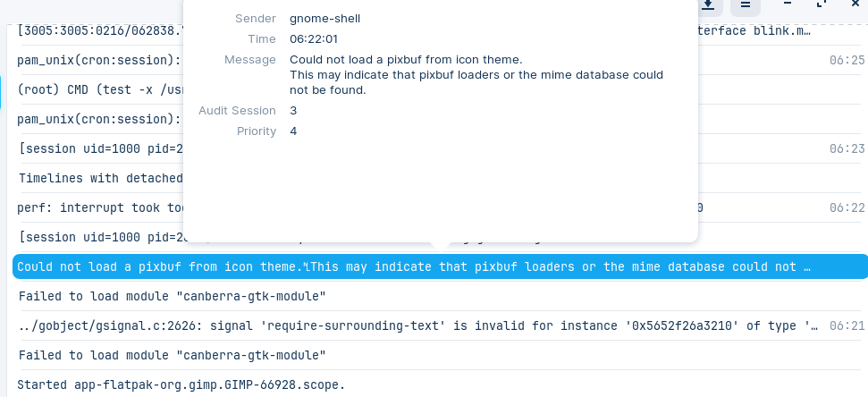Screen dimensions: 868x397
Task: Open the (root) CMD test -x log entry
Action: coord(440,89)
